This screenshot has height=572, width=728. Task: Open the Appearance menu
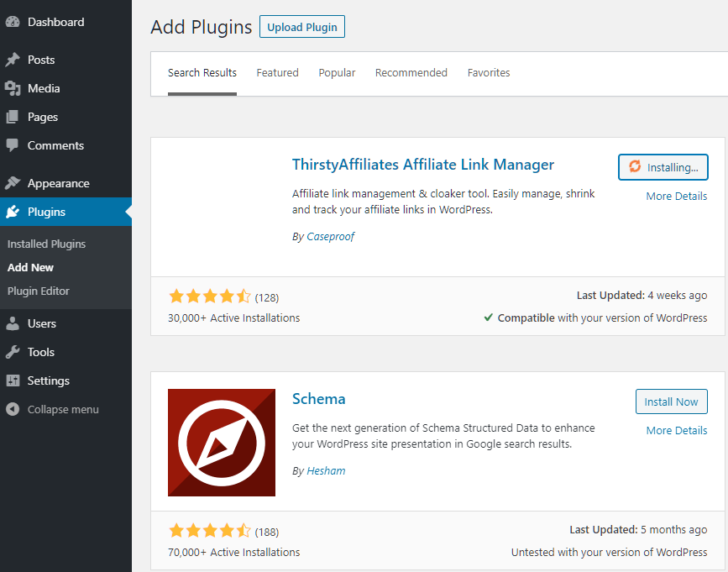[x=66, y=183]
